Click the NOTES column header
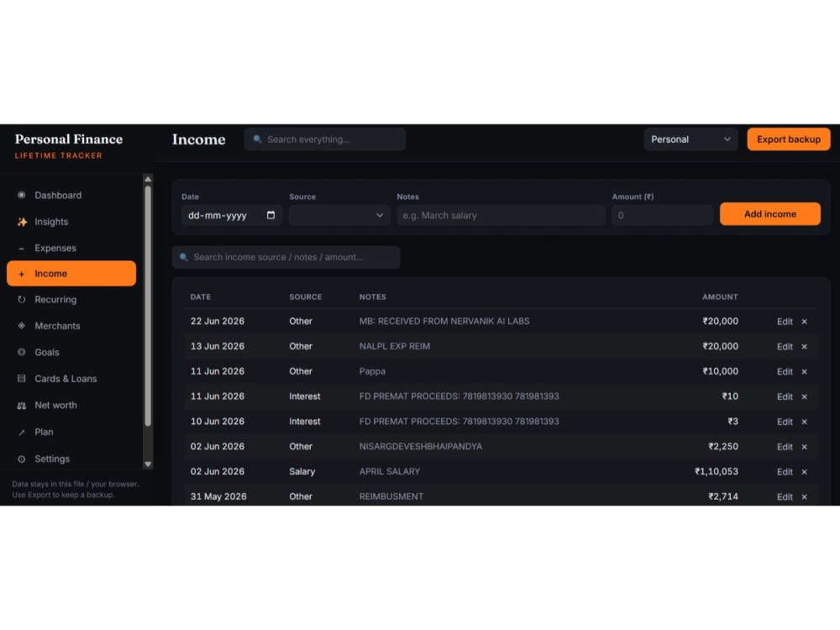 [x=372, y=297]
